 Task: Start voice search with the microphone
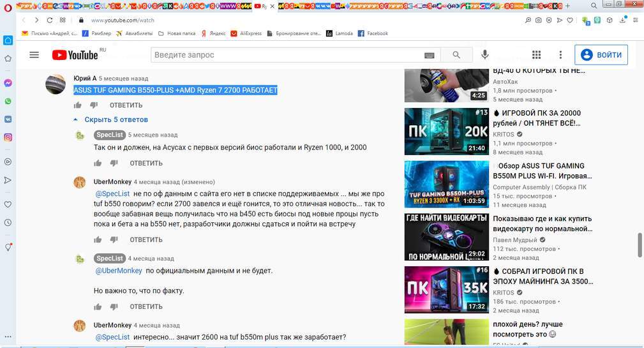pos(484,55)
